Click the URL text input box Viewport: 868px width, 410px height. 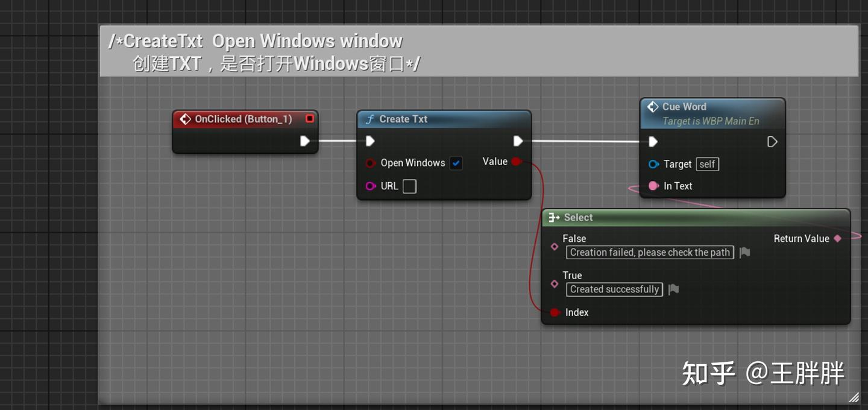click(x=409, y=186)
